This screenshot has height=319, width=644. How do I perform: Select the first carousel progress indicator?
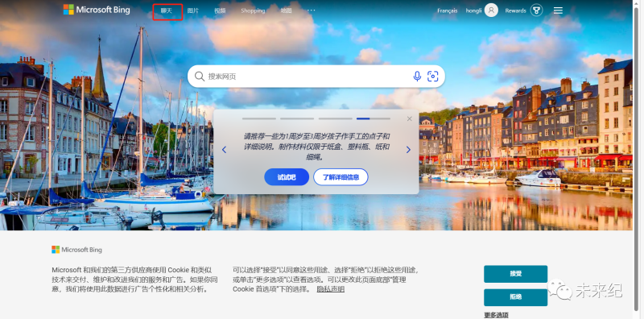click(259, 118)
